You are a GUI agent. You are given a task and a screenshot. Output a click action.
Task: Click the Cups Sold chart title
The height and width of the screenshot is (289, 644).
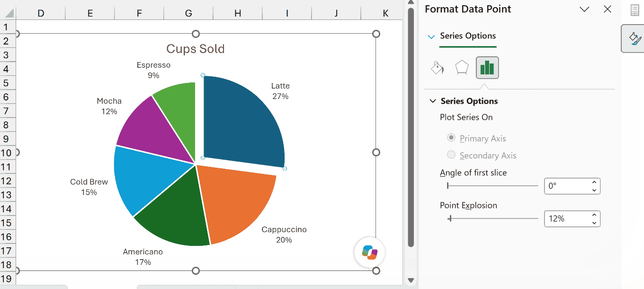pyautogui.click(x=195, y=49)
